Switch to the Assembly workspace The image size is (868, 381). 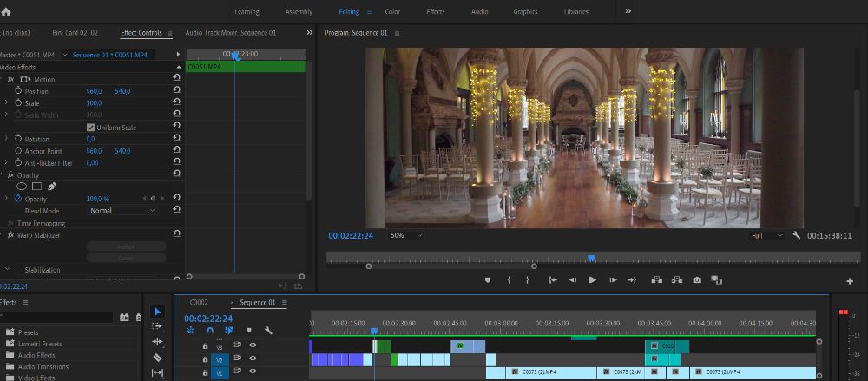(299, 11)
